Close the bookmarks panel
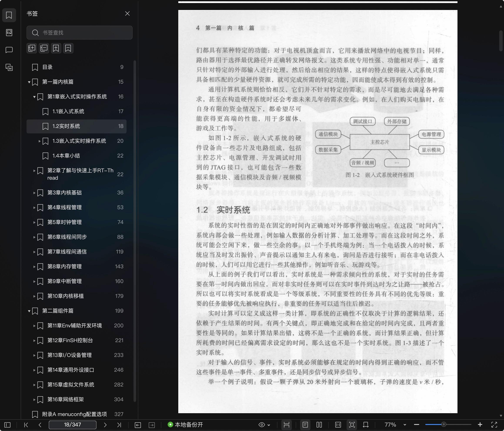 coord(127,14)
